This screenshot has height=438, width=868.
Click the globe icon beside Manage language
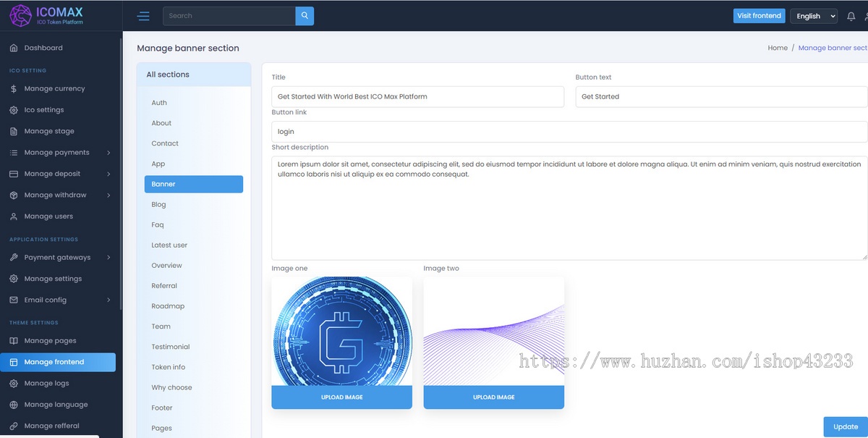(14, 405)
